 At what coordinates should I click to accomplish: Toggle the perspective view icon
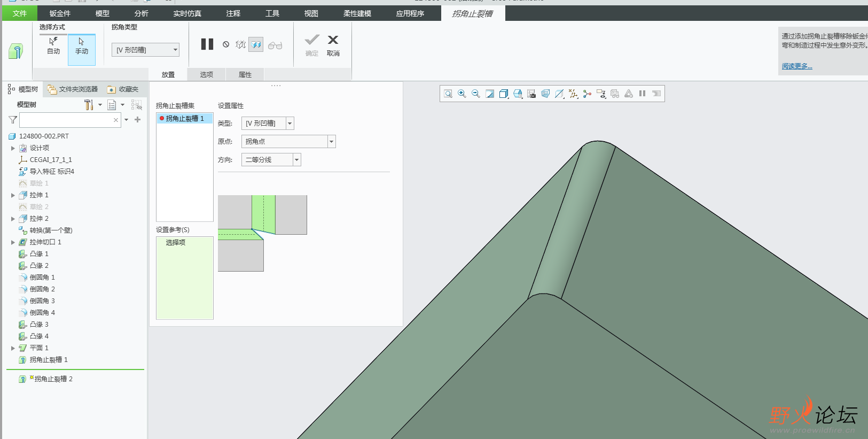click(545, 94)
